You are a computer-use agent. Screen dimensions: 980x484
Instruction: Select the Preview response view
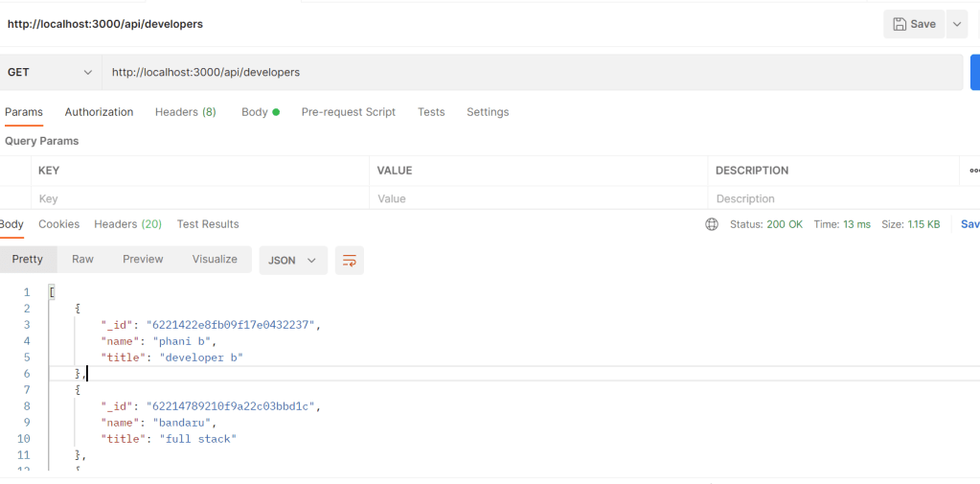point(143,260)
